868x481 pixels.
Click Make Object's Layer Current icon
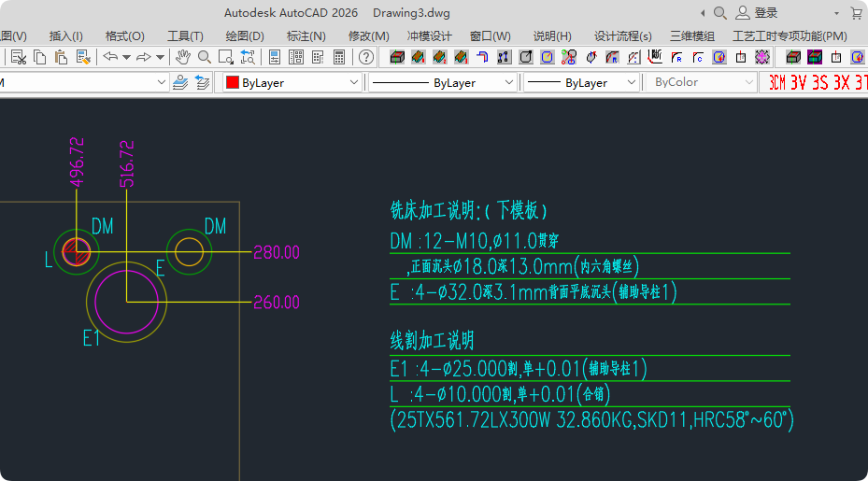pyautogui.click(x=180, y=82)
